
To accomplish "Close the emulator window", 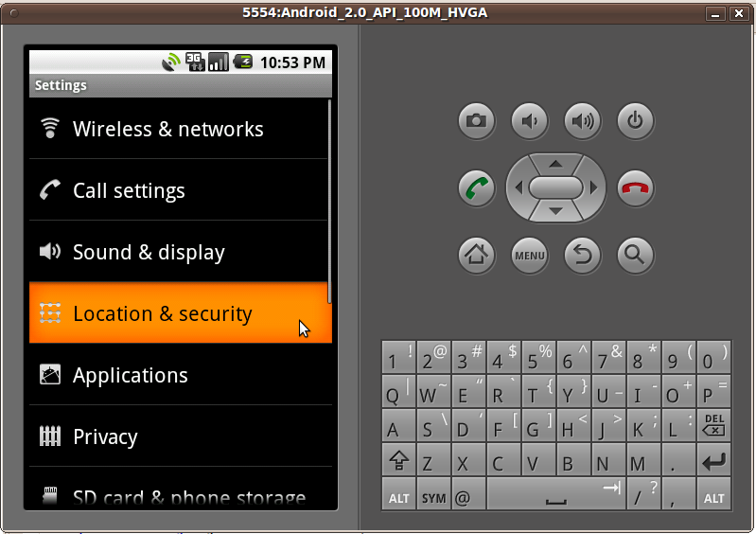I will 739,13.
